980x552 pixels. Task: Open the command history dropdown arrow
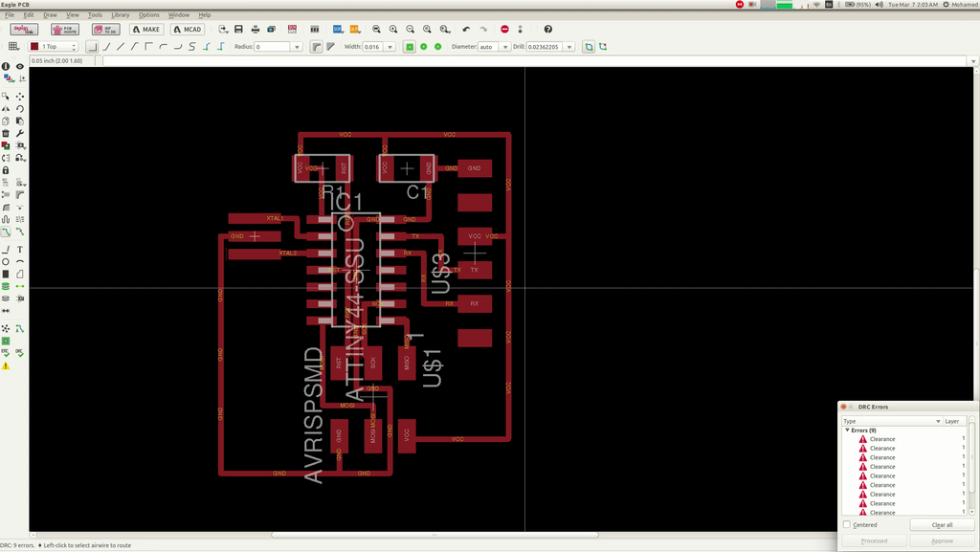[972, 60]
